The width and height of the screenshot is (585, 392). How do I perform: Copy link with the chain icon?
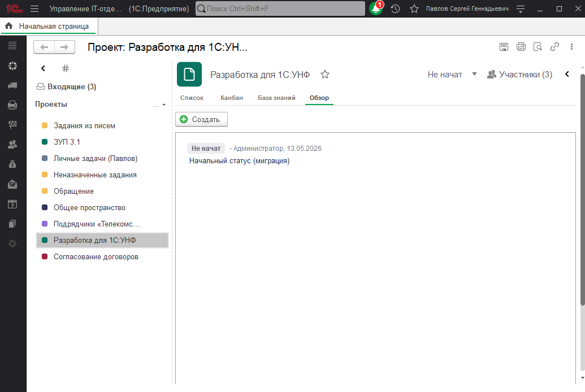coord(555,47)
